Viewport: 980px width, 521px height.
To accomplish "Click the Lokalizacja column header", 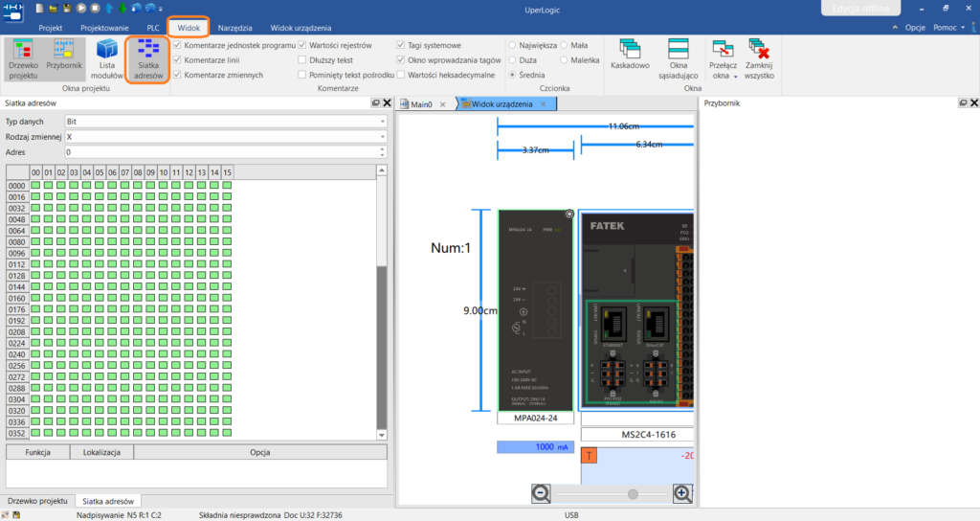I will pyautogui.click(x=101, y=452).
